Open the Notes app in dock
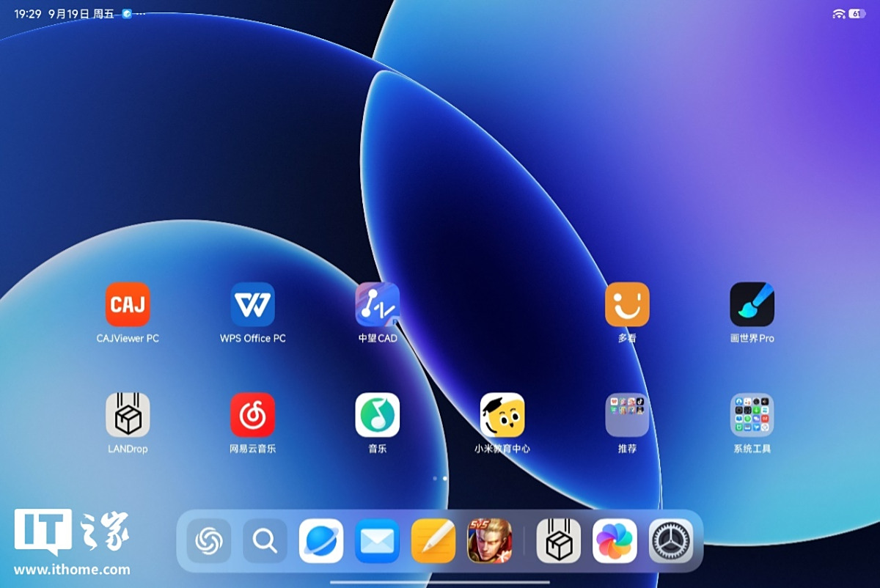The image size is (880, 588). click(433, 541)
